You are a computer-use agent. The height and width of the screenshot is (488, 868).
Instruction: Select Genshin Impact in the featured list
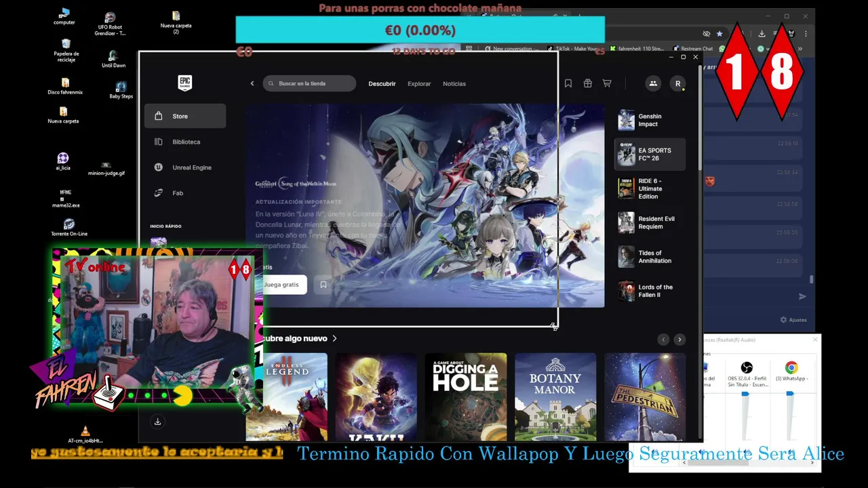pyautogui.click(x=650, y=120)
